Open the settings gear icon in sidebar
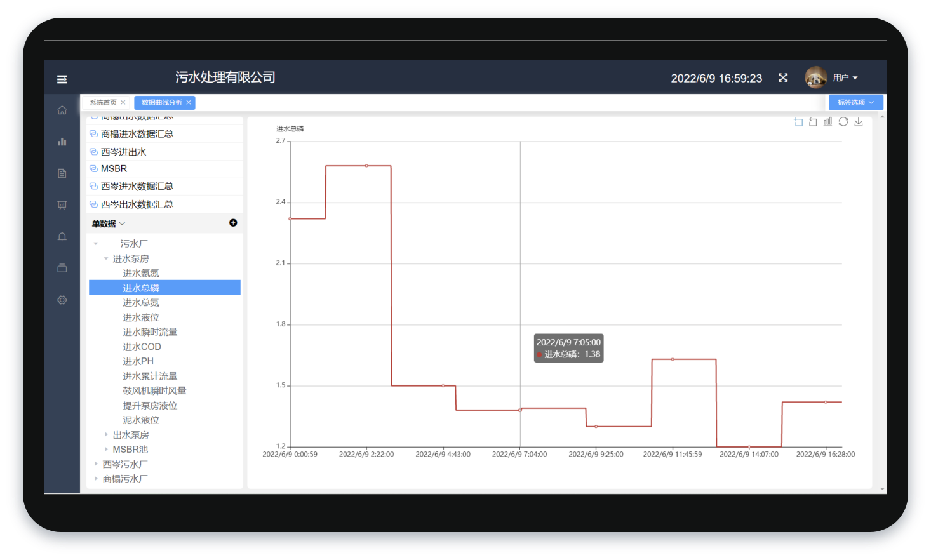The image size is (931, 560). [x=62, y=300]
